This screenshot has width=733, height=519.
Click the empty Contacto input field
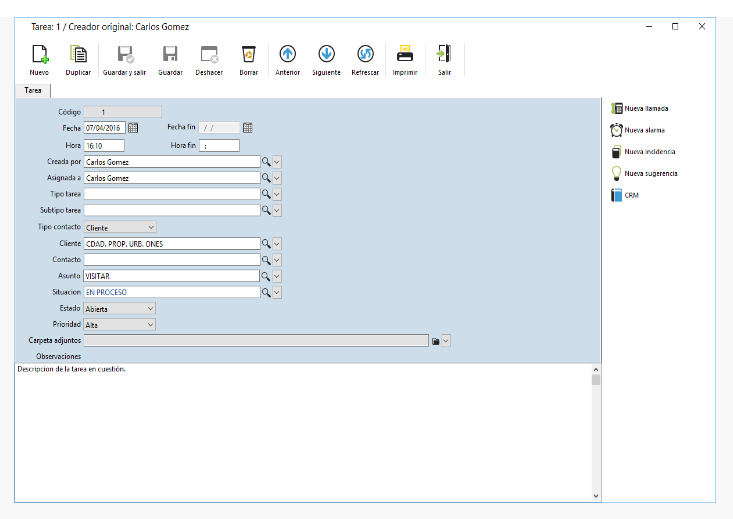point(172,260)
